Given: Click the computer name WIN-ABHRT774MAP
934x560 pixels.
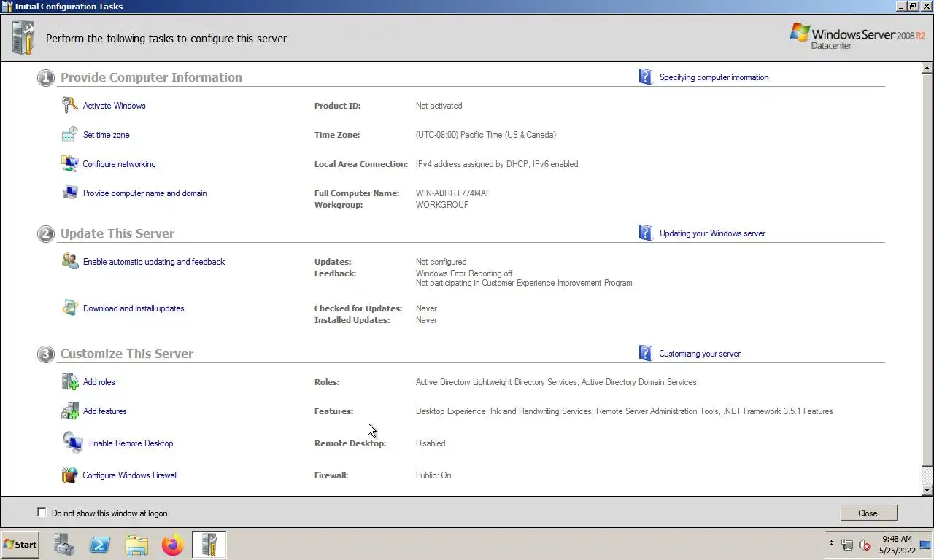Looking at the screenshot, I should [x=453, y=193].
